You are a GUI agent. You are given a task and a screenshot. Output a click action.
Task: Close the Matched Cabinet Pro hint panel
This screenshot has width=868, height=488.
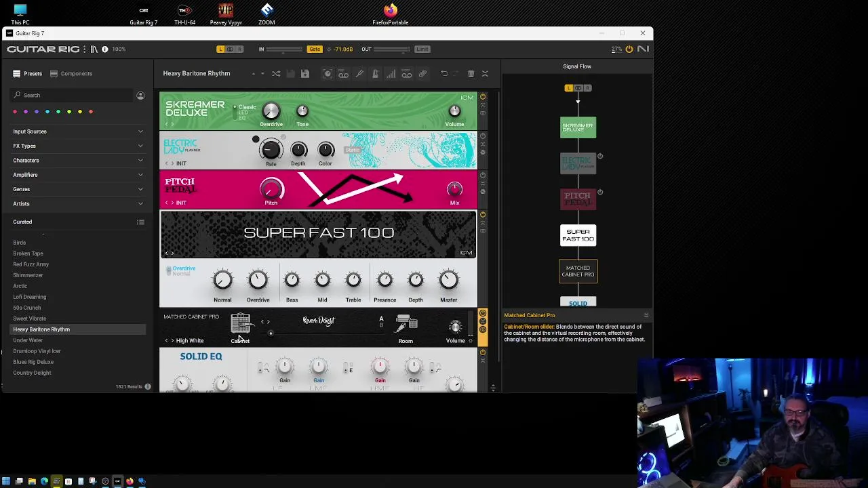(x=646, y=315)
